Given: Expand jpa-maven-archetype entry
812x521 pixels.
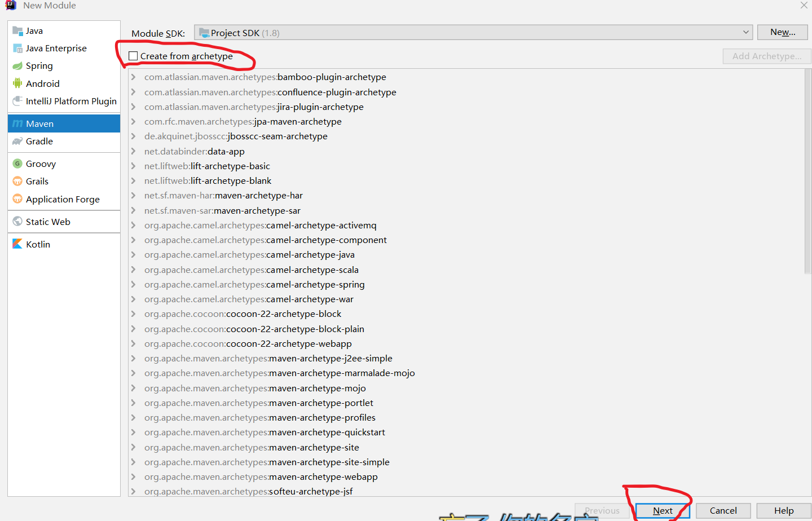Looking at the screenshot, I should point(134,121).
